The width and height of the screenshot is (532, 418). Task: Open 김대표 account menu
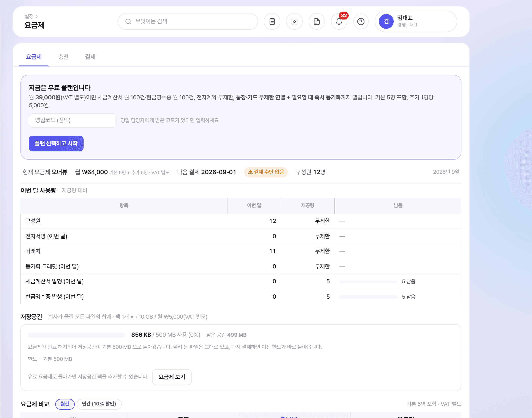click(x=416, y=21)
